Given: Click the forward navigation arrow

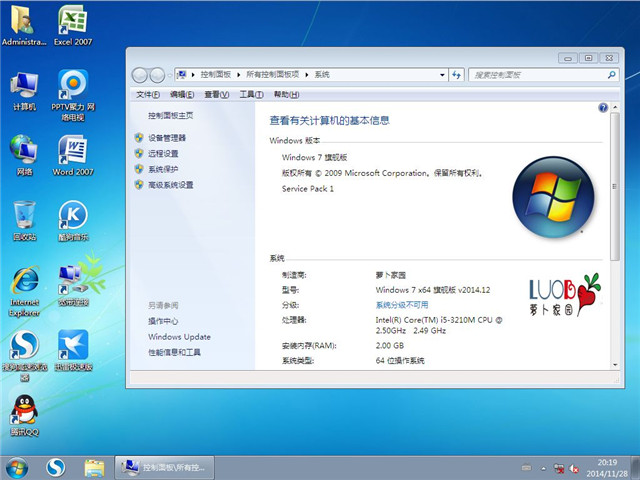Looking at the screenshot, I should point(157,75).
